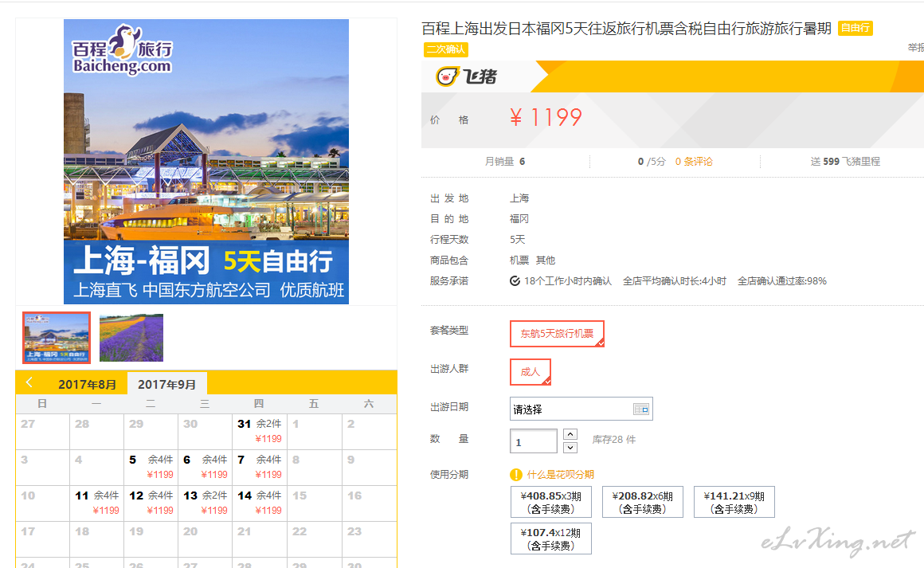The width and height of the screenshot is (924, 568).
Task: Pick departure date 31 on the calendar
Action: coord(260,431)
